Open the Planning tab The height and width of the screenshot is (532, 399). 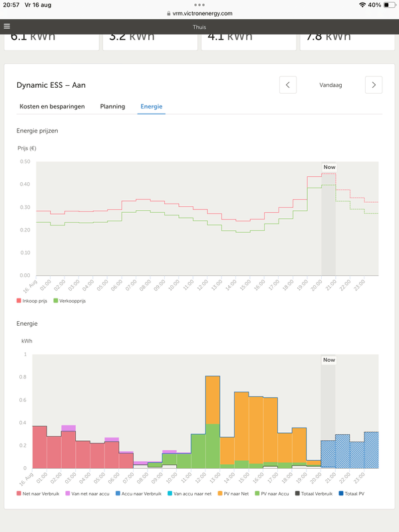(x=112, y=106)
